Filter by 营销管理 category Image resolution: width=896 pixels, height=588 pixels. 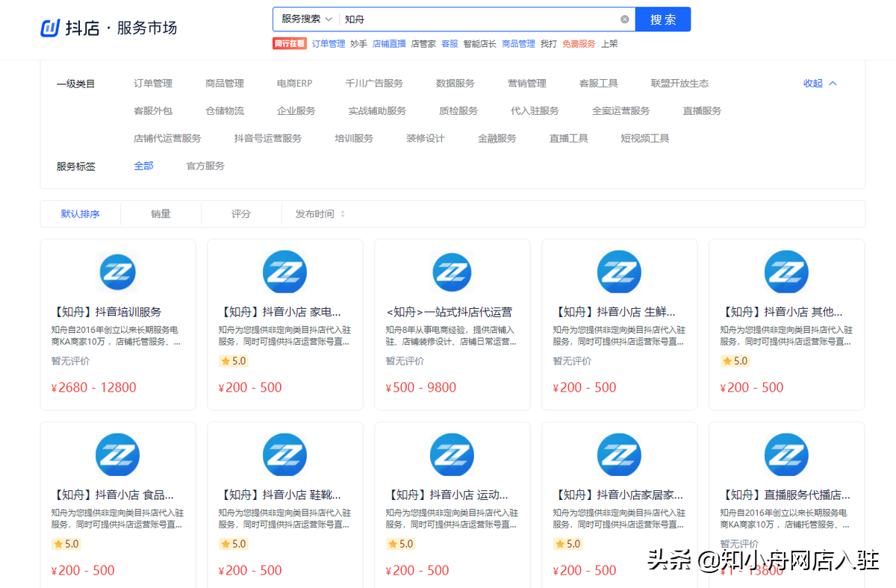click(x=527, y=84)
